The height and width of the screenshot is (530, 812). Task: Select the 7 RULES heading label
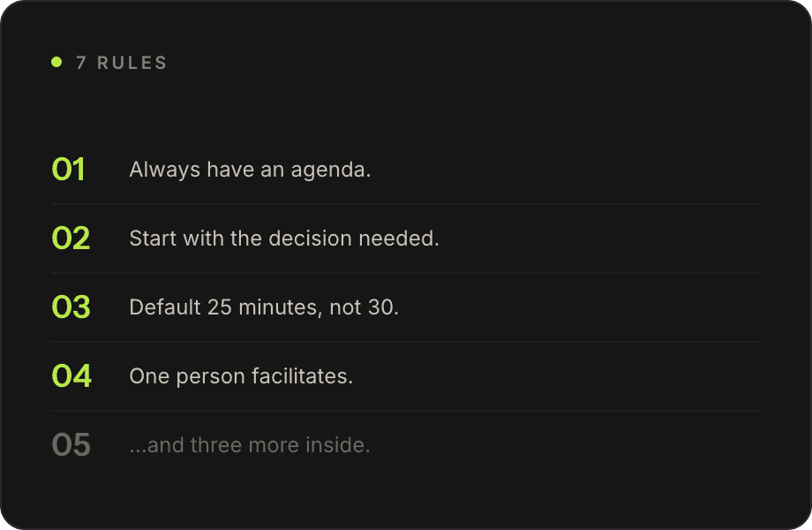[122, 63]
